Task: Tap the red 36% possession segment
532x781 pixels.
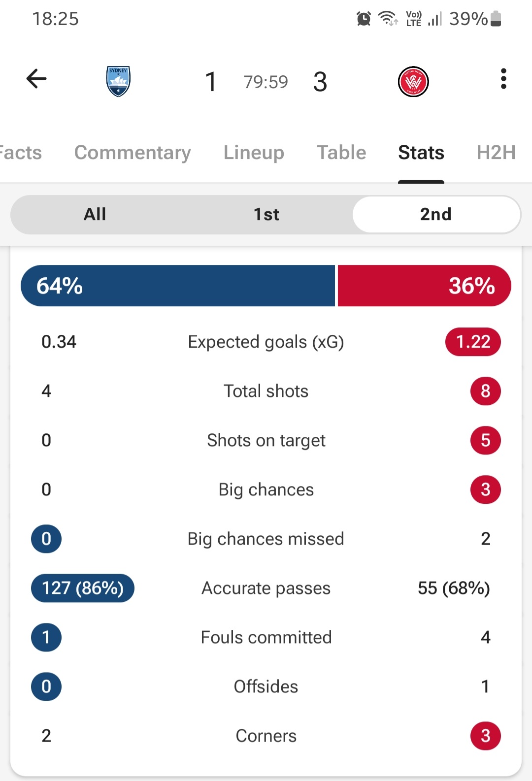Action: [425, 286]
